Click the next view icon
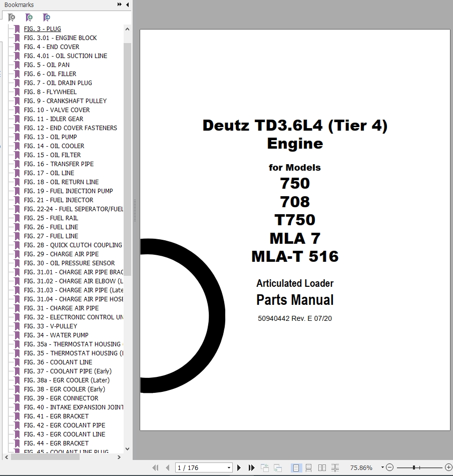453x476 pixels. click(x=277, y=467)
